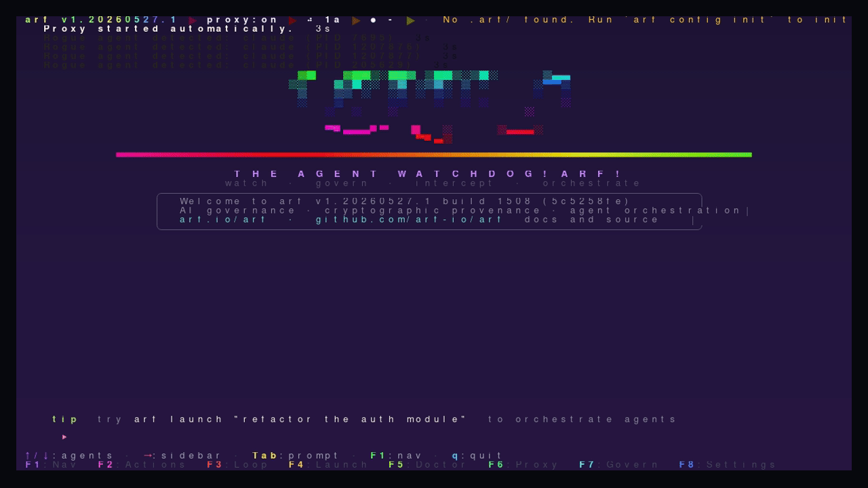
Task: Click the proxy:on status indicator
Action: click(243, 20)
